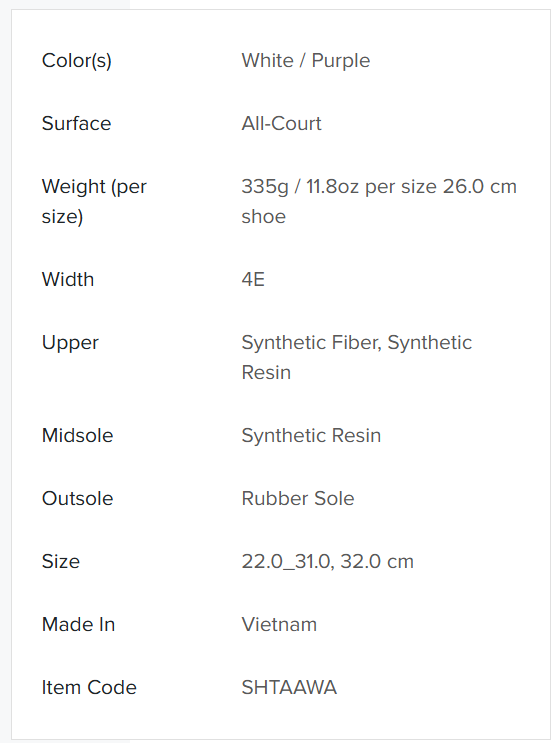
Task: Select the 22.0_31.0, 32.0 cm size range
Action: coord(328,562)
